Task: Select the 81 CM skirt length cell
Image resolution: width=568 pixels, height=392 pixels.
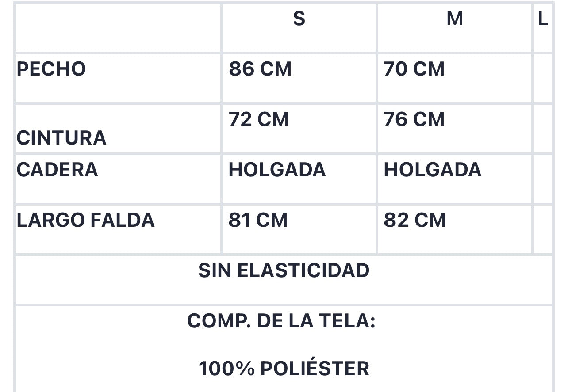Action: (258, 221)
